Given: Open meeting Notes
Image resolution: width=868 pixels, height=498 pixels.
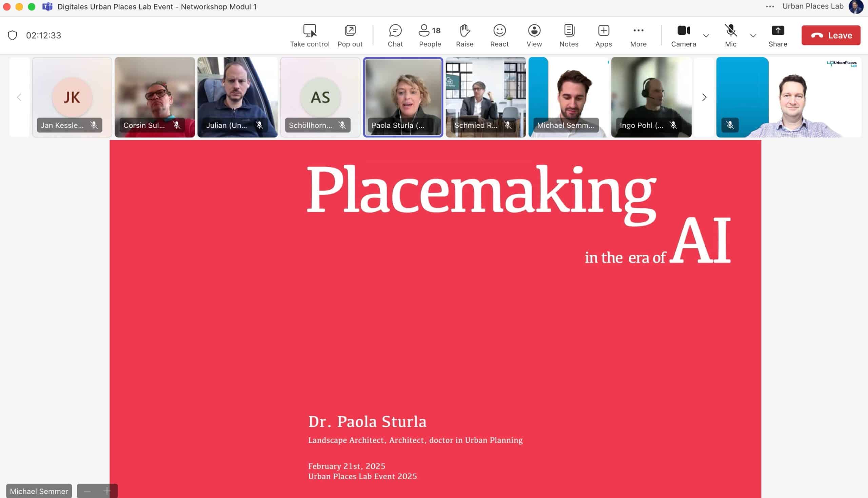Looking at the screenshot, I should (569, 35).
